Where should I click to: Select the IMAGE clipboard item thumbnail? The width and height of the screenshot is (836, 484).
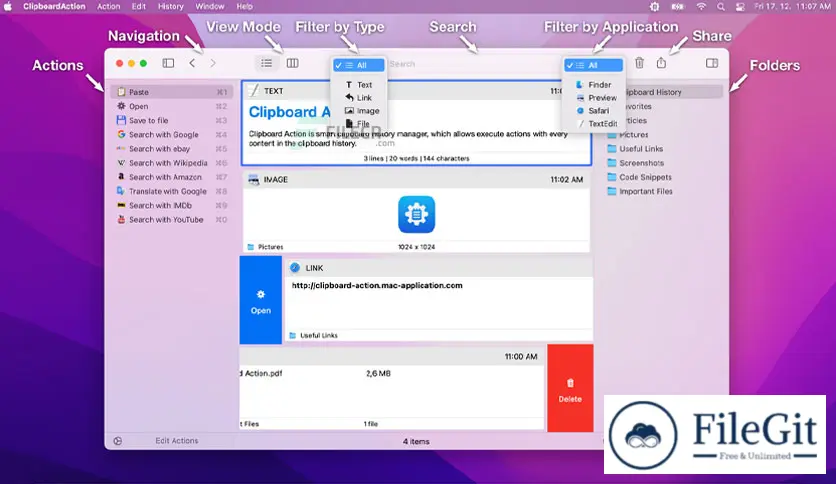(416, 214)
